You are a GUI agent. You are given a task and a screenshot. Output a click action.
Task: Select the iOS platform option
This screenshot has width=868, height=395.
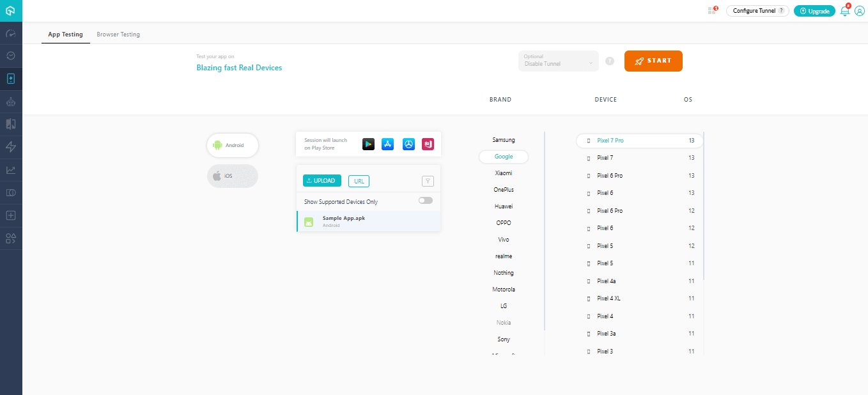pyautogui.click(x=233, y=176)
